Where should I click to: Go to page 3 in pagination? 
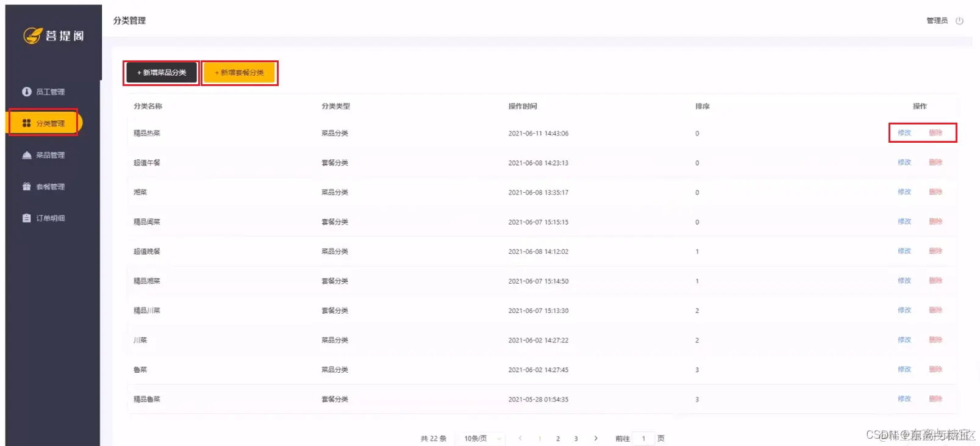pyautogui.click(x=576, y=439)
